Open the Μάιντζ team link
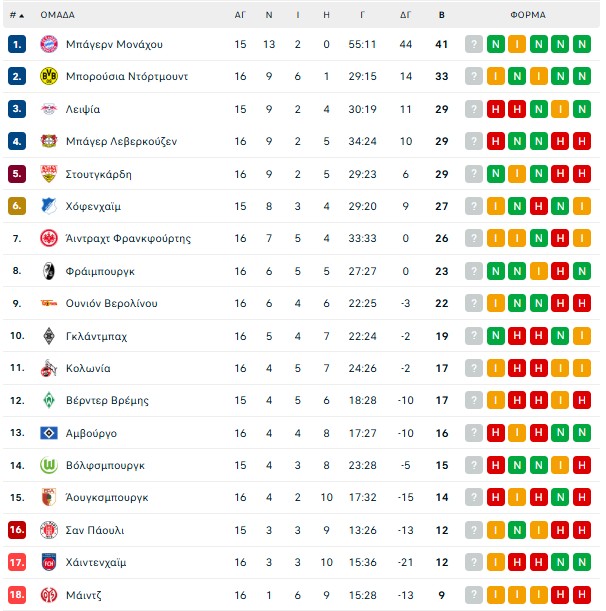606x611 pixels. tap(83, 595)
